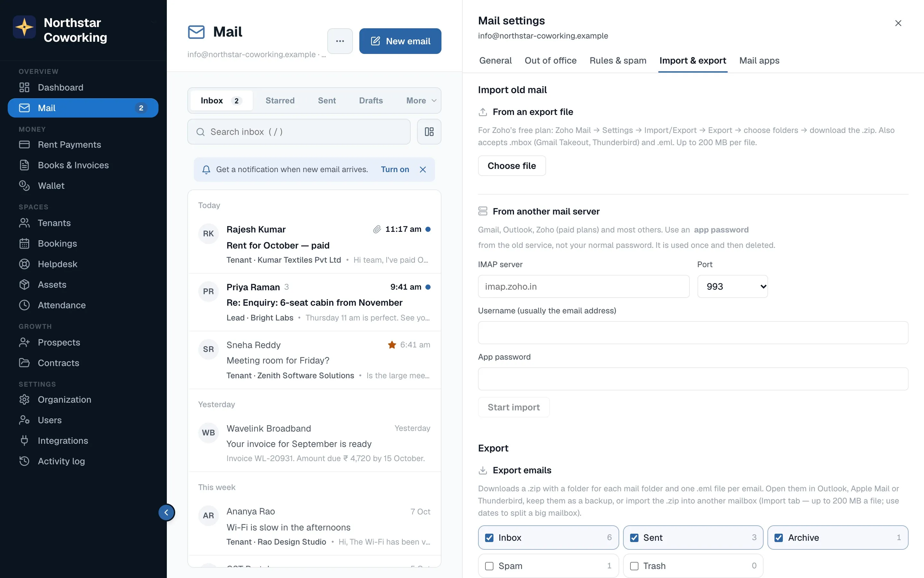Toggle the reading pane layout icon
Viewport: 924px width, 578px height.
[x=429, y=132]
